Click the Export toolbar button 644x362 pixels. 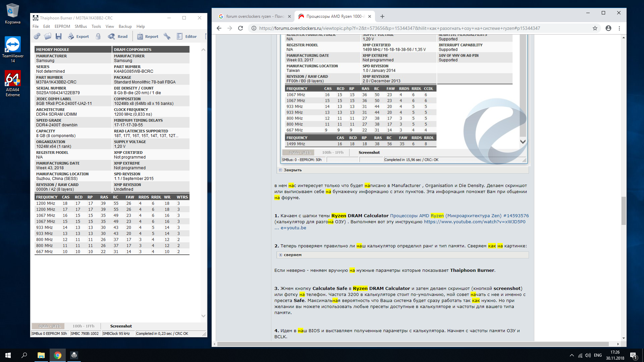pos(78,36)
